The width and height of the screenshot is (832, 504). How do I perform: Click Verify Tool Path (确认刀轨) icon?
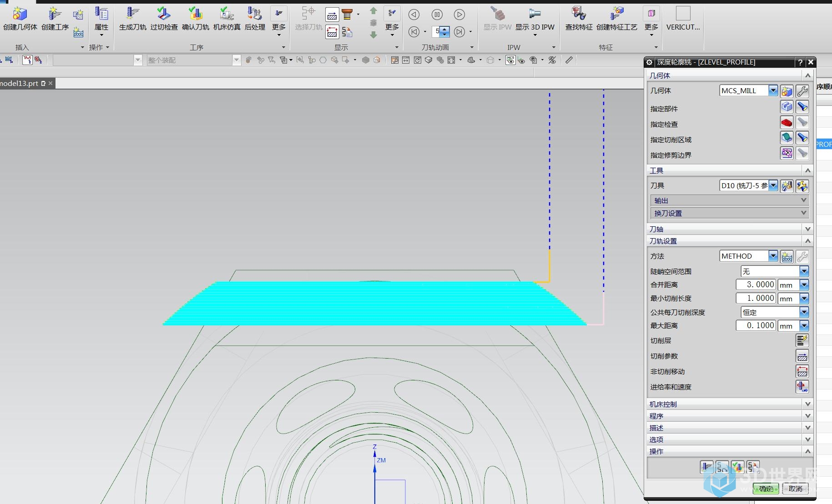point(196,19)
